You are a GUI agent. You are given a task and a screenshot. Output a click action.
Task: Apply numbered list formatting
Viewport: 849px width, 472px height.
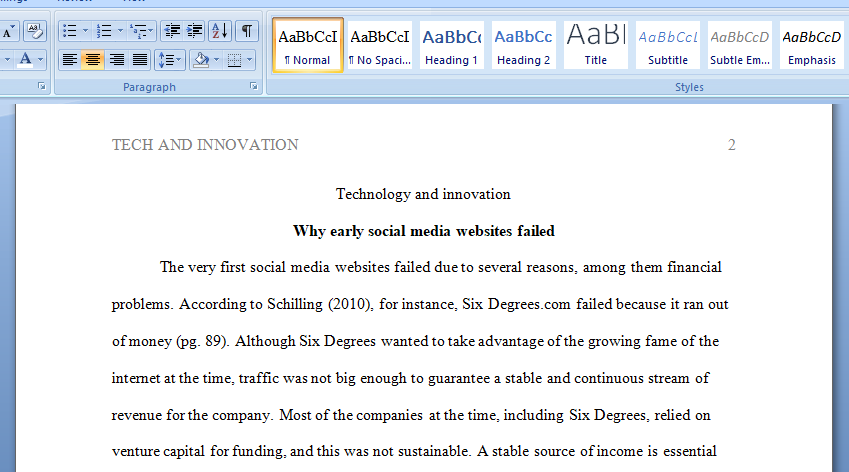pos(104,31)
